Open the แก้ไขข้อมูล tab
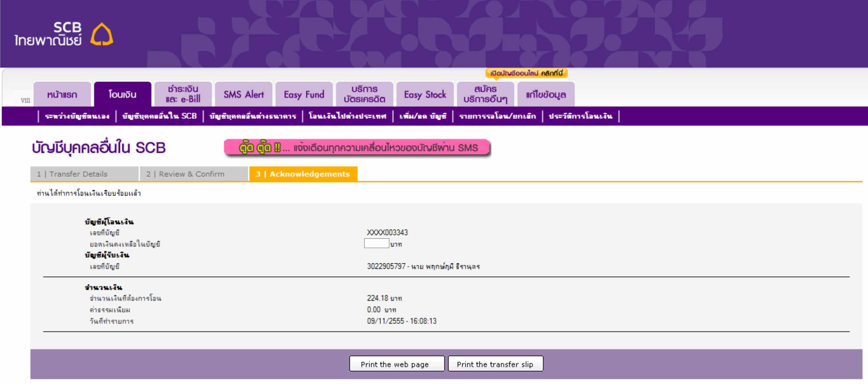868x385 pixels. (x=546, y=94)
